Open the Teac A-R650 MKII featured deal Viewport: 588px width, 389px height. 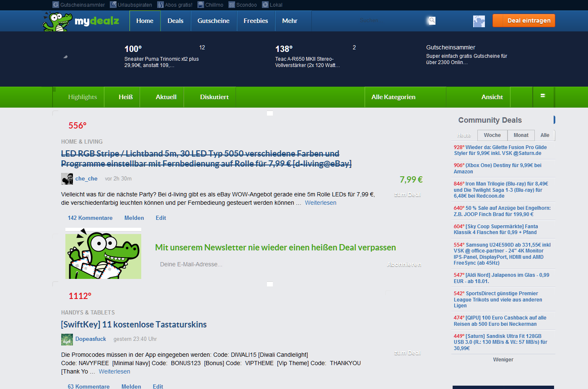click(307, 62)
